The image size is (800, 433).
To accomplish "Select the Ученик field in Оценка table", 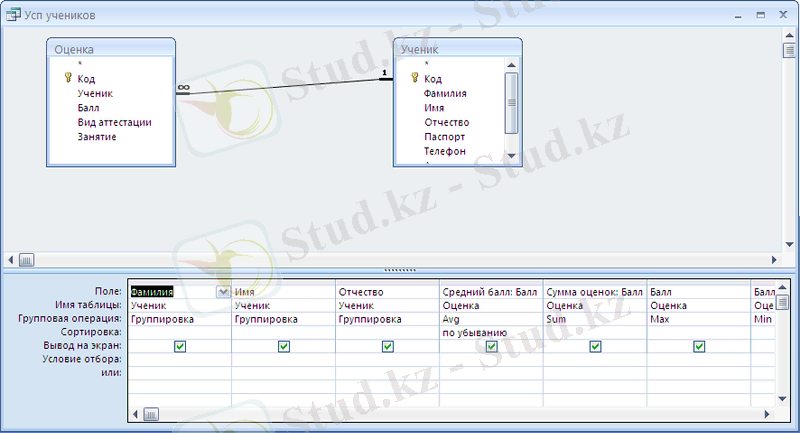I will click(95, 93).
